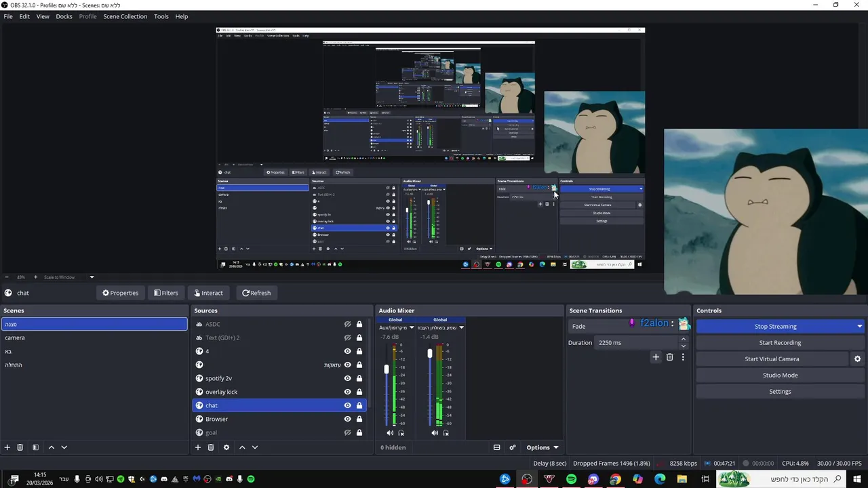This screenshot has width=868, height=488.
Task: Mute the desktop audio channel speaker icon
Action: tap(435, 432)
